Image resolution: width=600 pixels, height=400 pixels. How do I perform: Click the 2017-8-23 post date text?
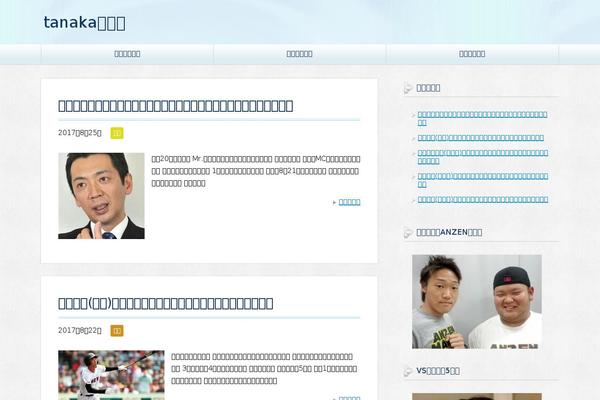point(80,133)
